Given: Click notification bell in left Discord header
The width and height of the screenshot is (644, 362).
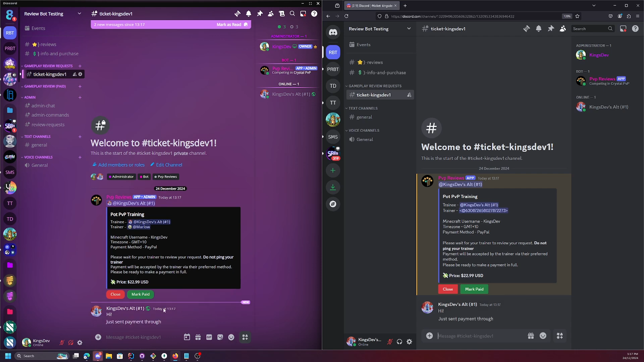Looking at the screenshot, I should click(249, 14).
